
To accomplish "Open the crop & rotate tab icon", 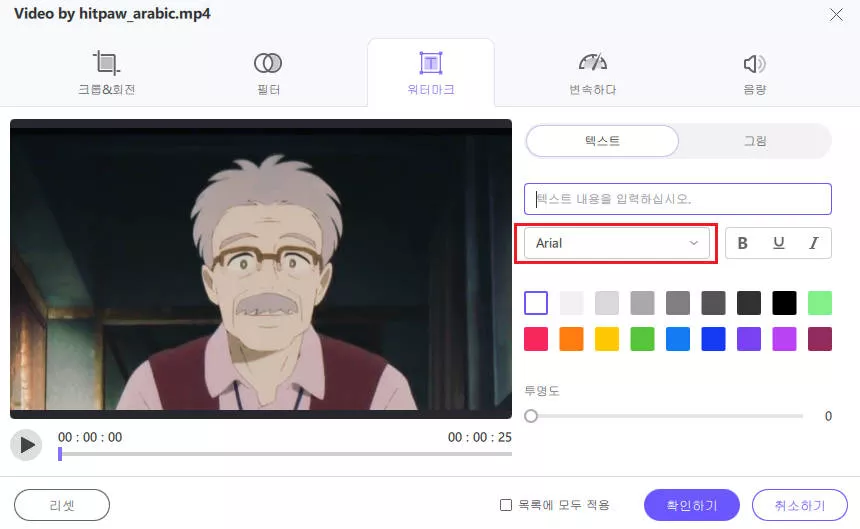I will coord(106,63).
